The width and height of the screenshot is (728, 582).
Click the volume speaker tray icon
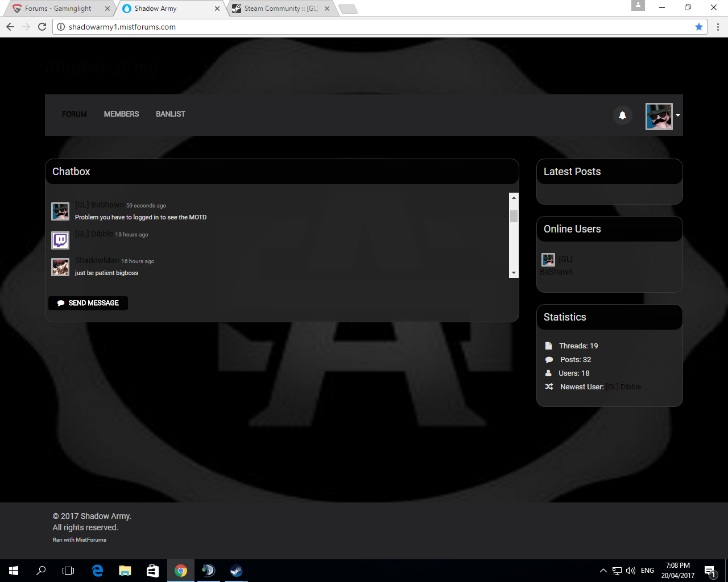pos(631,571)
